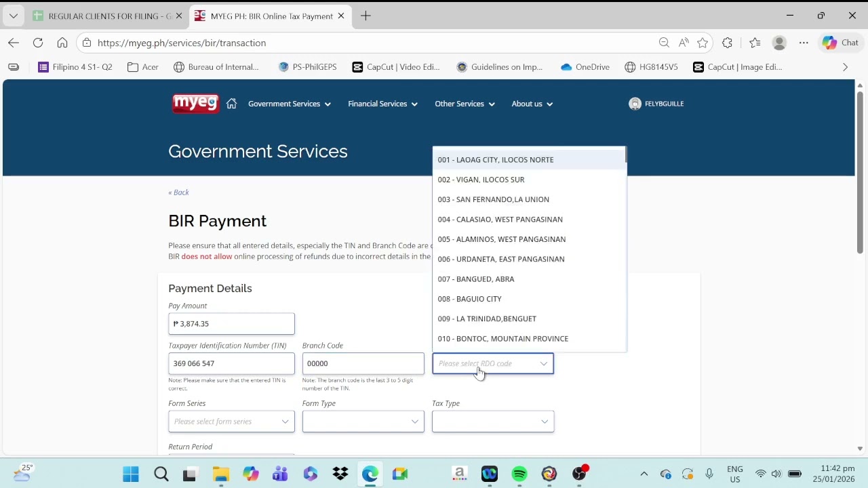Open the Acer bookmarks folder
The width and height of the screenshot is (868, 488).
(143, 67)
